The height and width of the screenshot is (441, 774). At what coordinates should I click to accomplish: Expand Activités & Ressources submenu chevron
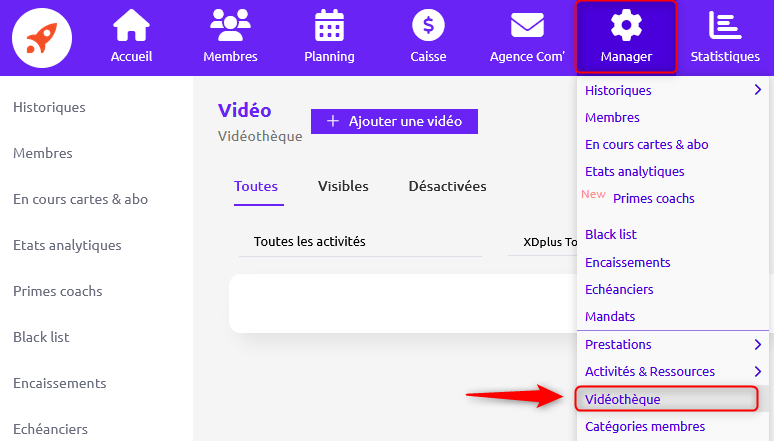click(x=758, y=371)
